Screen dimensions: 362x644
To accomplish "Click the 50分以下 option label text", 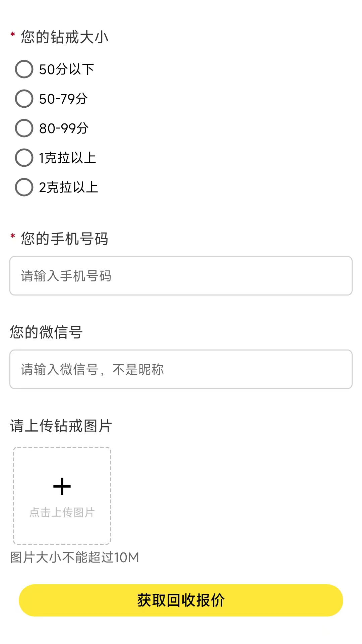I will pos(66,69).
